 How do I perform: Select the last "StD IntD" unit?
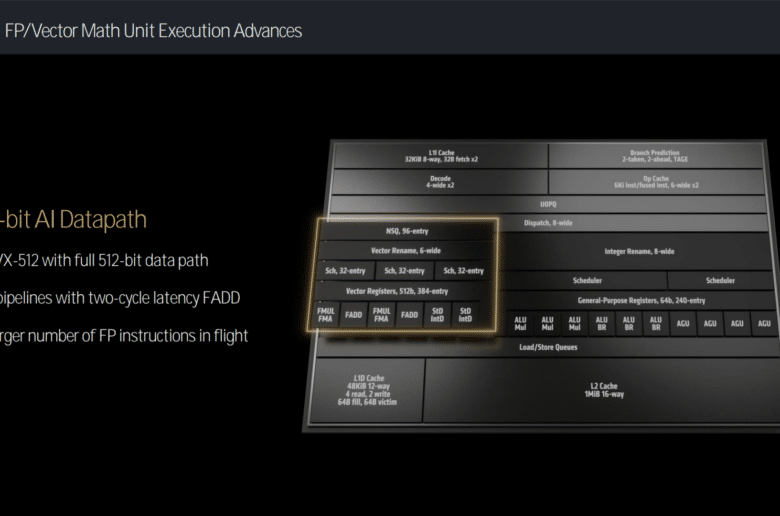coord(465,314)
